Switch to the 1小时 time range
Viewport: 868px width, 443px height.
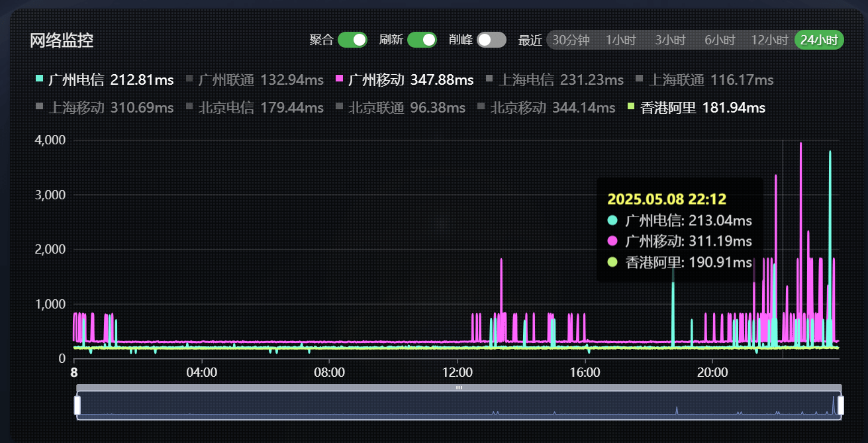tap(620, 40)
